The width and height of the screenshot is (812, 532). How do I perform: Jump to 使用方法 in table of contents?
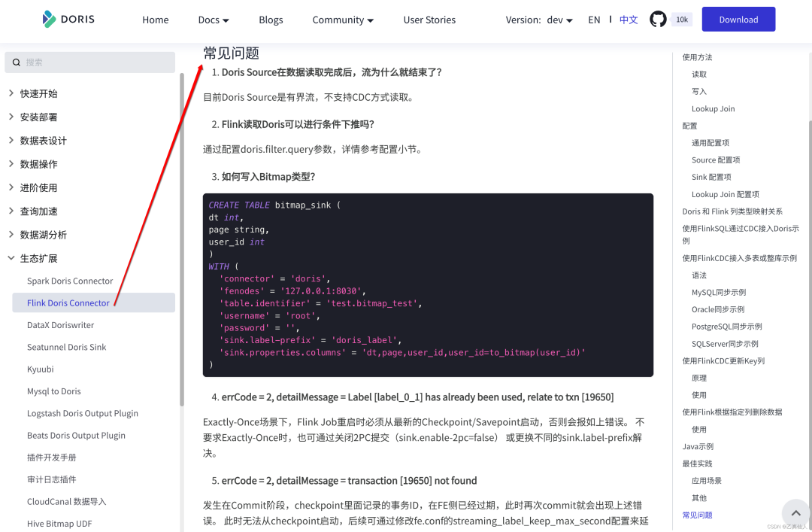697,57
